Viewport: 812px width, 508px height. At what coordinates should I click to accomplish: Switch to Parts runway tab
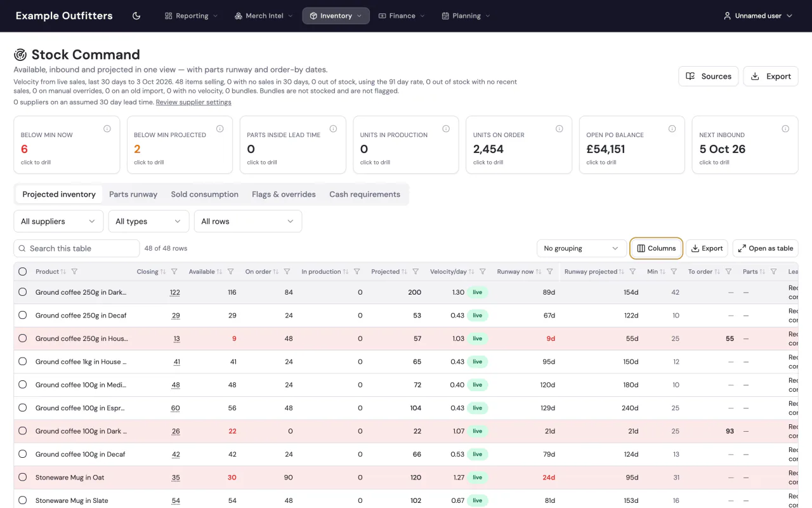tap(133, 194)
